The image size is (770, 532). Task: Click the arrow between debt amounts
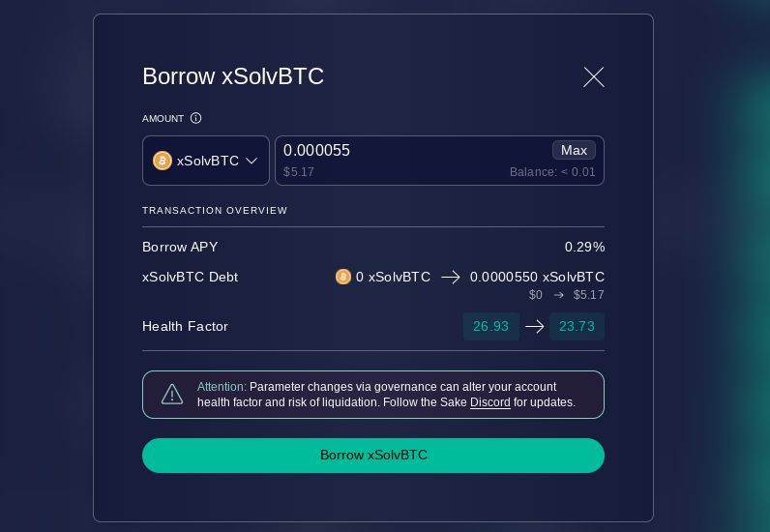pyautogui.click(x=451, y=278)
